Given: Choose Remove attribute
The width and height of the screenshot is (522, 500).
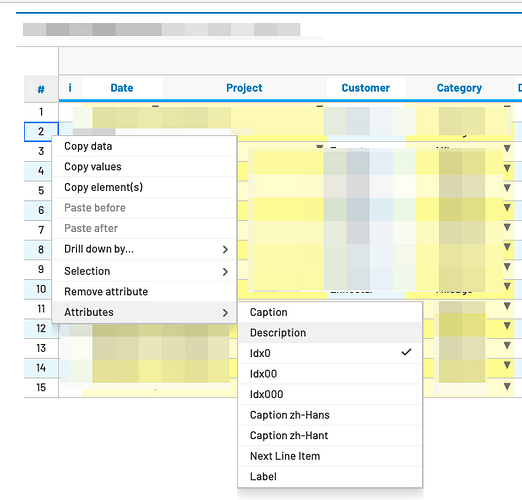Looking at the screenshot, I should tap(144, 292).
